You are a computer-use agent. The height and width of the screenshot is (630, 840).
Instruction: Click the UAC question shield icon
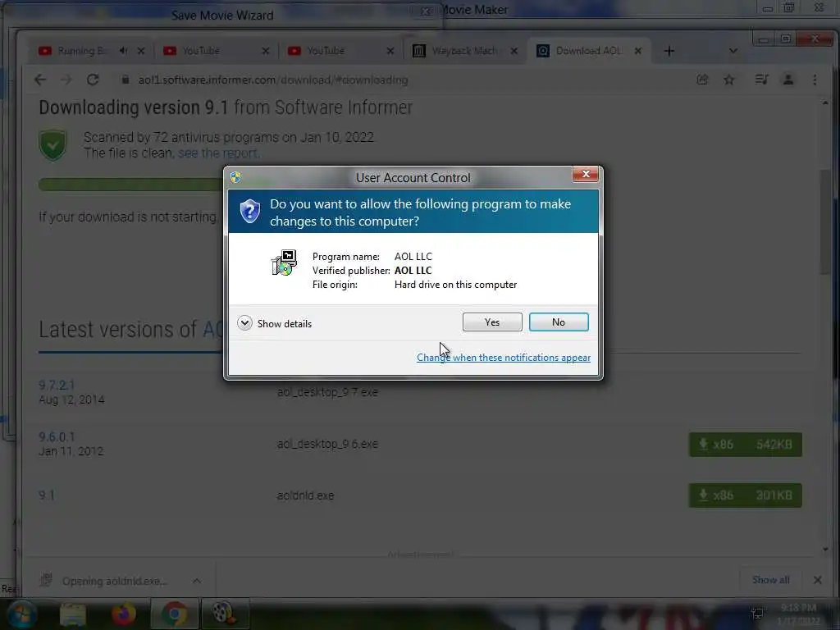pos(249,212)
